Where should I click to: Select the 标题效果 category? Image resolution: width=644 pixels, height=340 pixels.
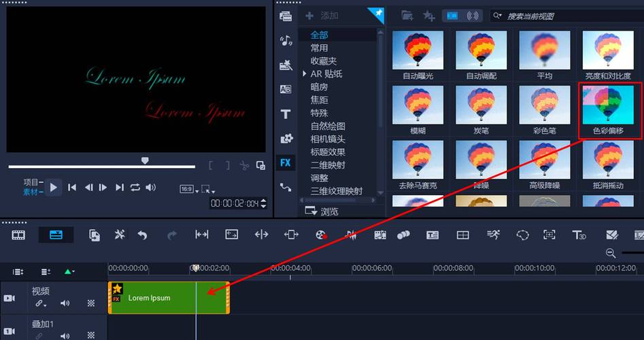click(328, 152)
